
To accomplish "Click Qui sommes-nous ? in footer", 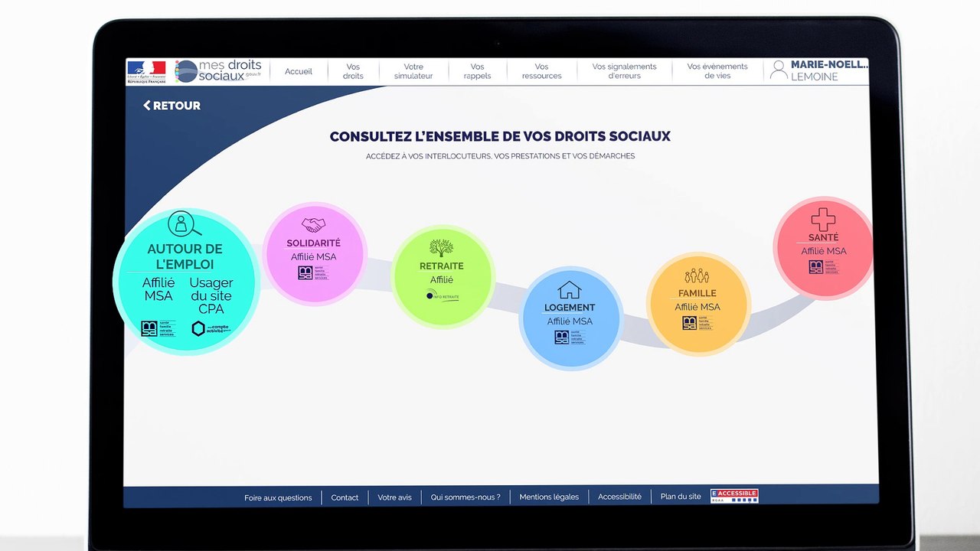I will click(x=465, y=497).
